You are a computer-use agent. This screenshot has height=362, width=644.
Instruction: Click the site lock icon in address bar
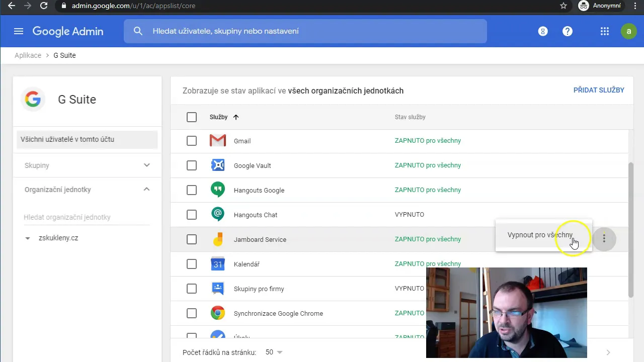[x=63, y=6]
